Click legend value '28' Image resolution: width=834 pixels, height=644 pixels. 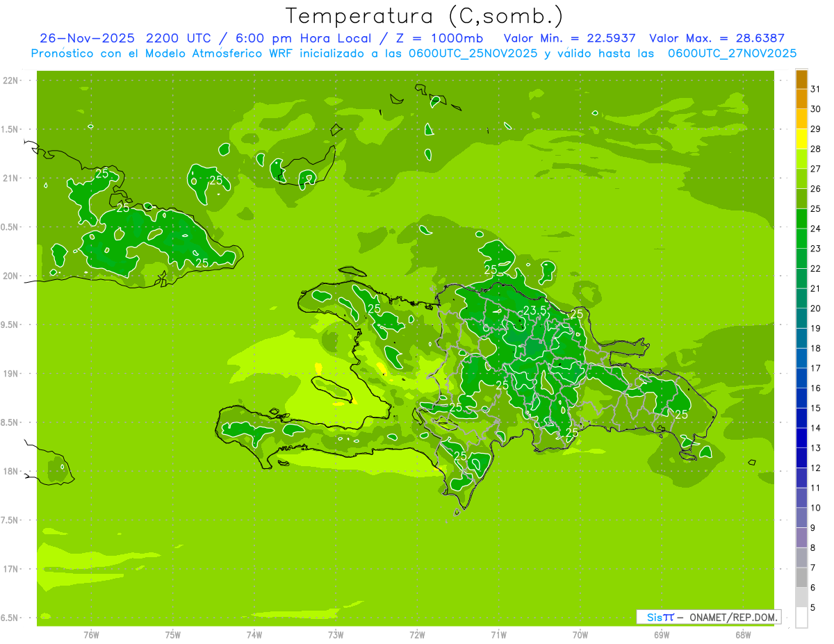pos(815,149)
